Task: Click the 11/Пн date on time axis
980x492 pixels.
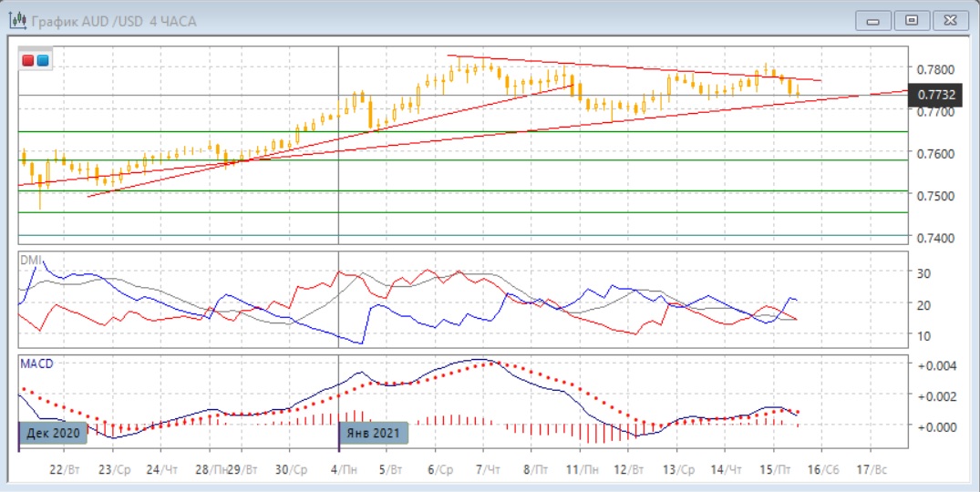Action: tap(581, 469)
